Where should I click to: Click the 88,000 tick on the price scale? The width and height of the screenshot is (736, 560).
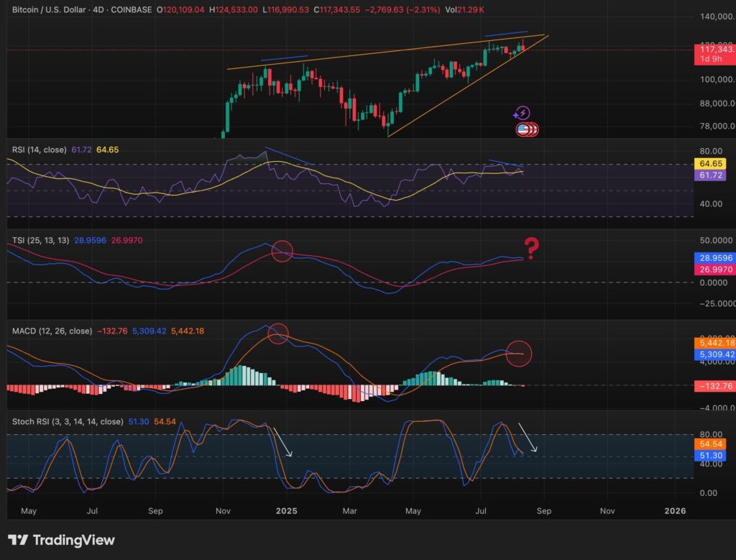(x=717, y=104)
